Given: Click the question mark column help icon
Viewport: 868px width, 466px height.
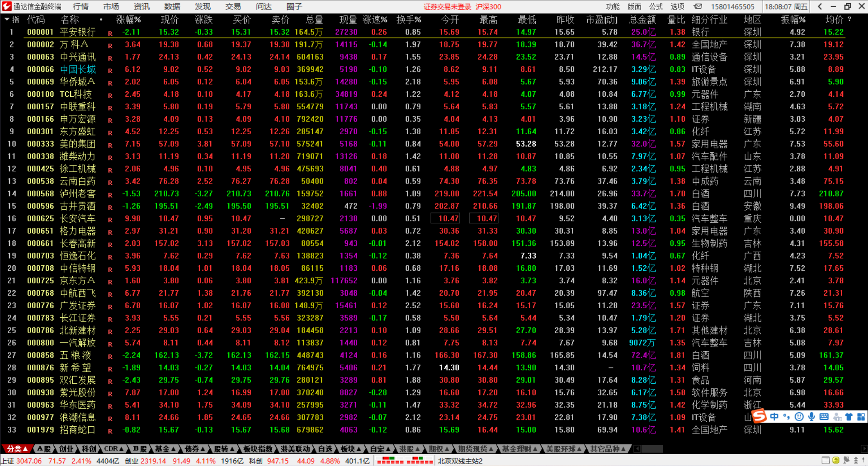Looking at the screenshot, I should point(850,19).
